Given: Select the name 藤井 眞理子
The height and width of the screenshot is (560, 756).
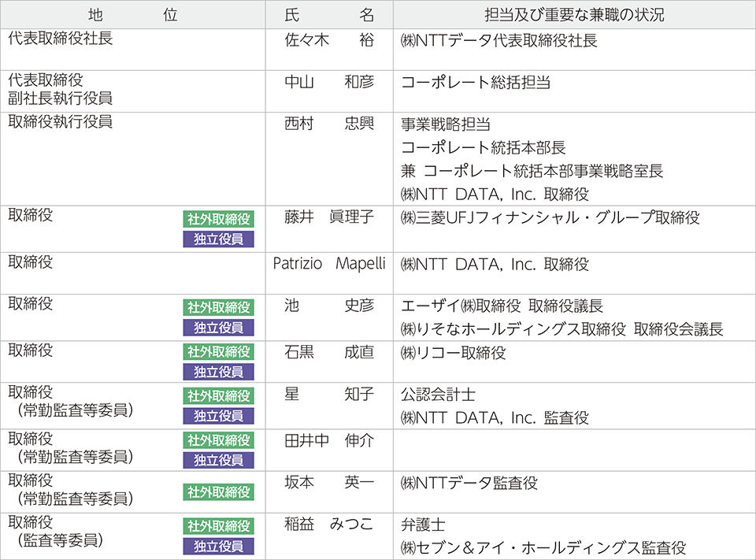Looking at the screenshot, I should point(329,217).
